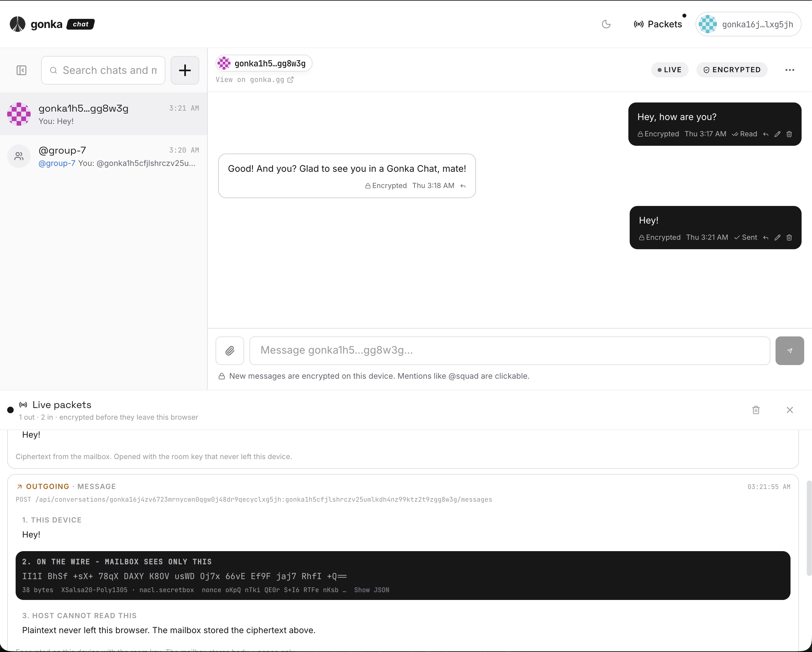
Task: Open the three-dots conversation menu
Action: coord(790,70)
